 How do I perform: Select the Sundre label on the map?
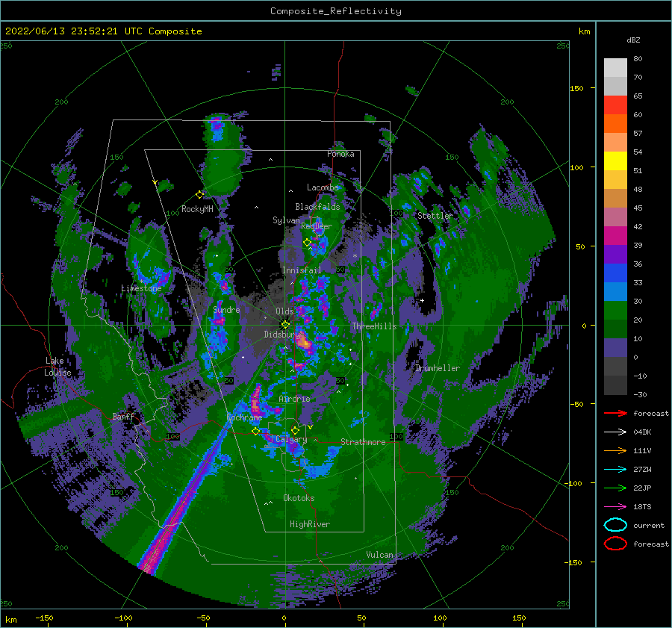pyautogui.click(x=226, y=309)
